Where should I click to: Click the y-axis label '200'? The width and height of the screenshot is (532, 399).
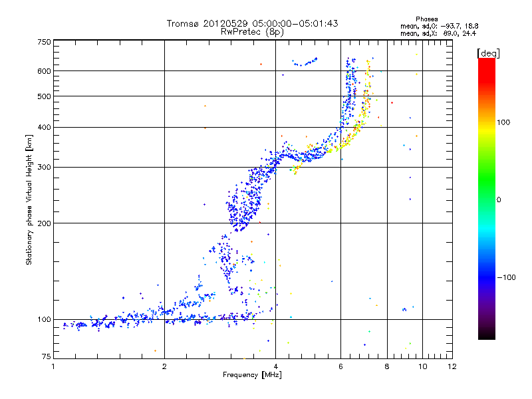[44, 223]
